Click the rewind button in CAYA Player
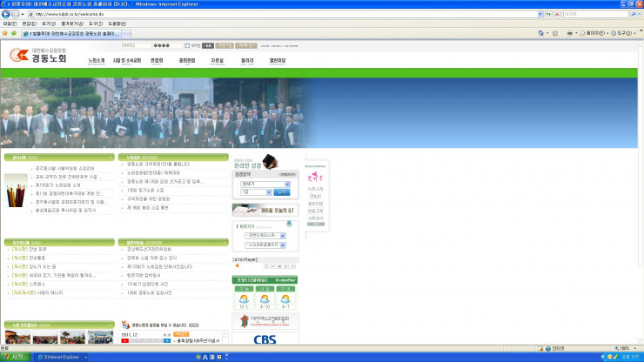 272,266
